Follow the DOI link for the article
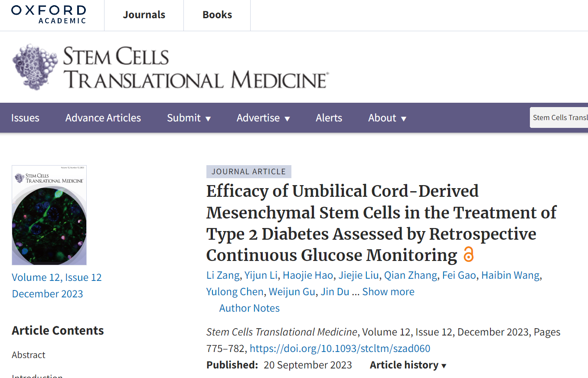Image resolution: width=588 pixels, height=378 pixels. coord(340,349)
